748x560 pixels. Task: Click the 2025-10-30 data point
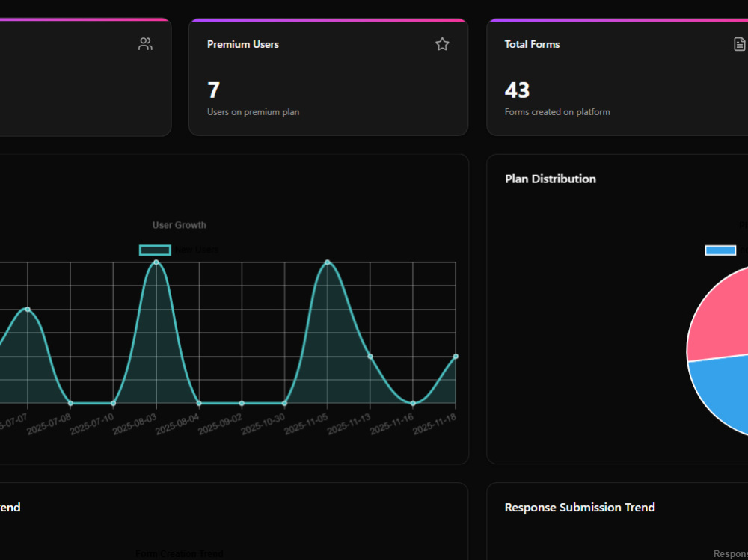(x=285, y=403)
